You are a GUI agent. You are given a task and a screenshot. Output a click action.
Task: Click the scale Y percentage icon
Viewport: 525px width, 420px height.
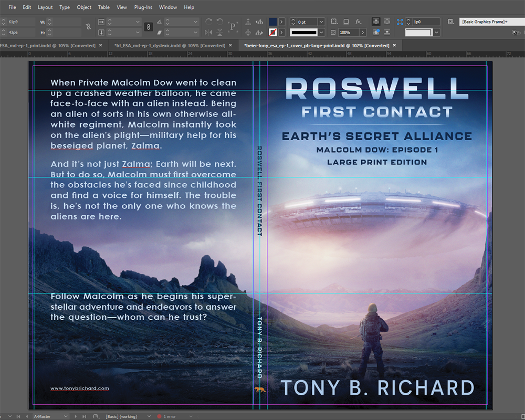coord(101,33)
